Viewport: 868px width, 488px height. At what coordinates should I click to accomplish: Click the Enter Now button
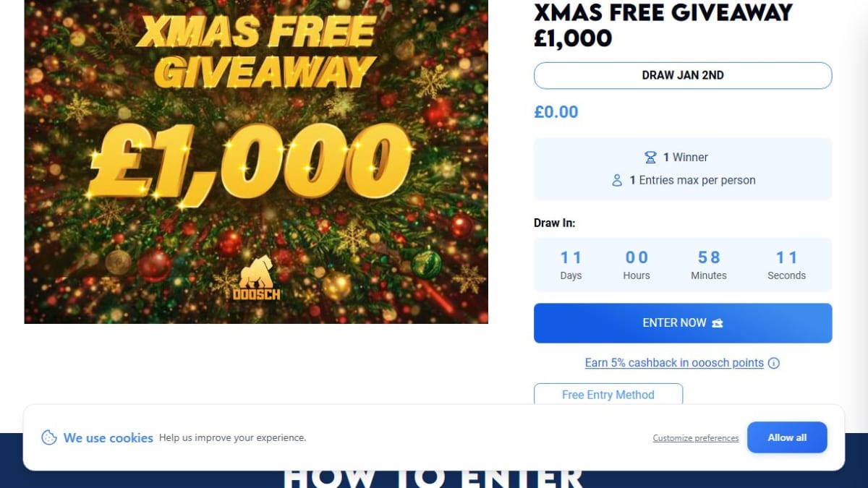[683, 323]
